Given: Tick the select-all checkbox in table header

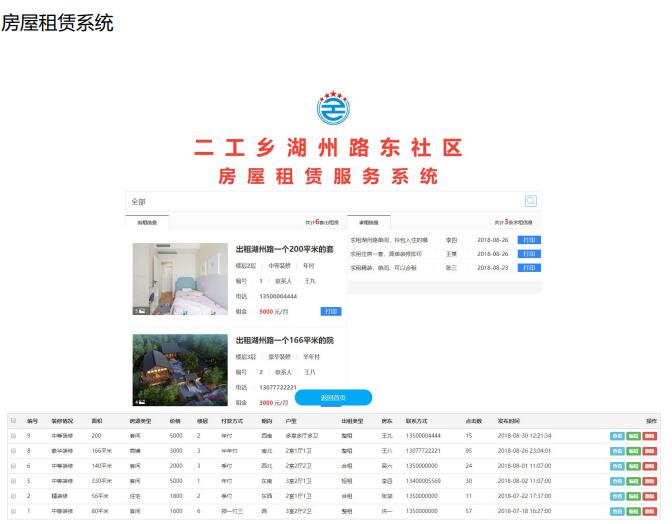Looking at the screenshot, I should tap(13, 420).
